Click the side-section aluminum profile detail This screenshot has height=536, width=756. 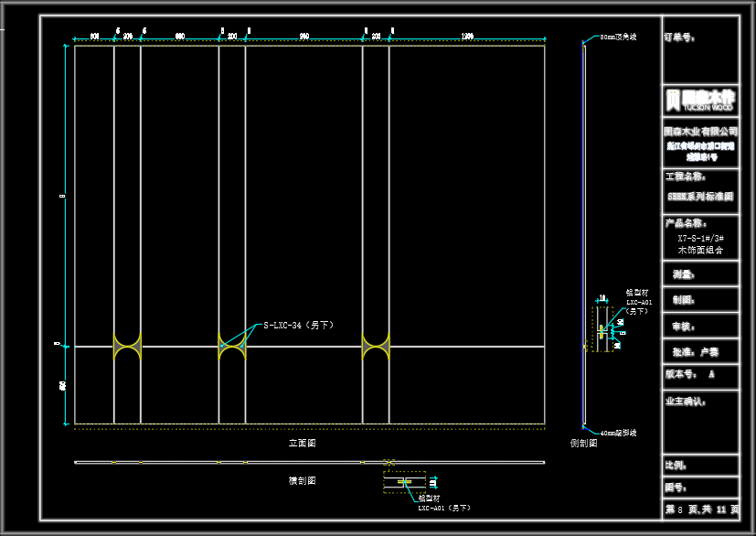pyautogui.click(x=603, y=329)
